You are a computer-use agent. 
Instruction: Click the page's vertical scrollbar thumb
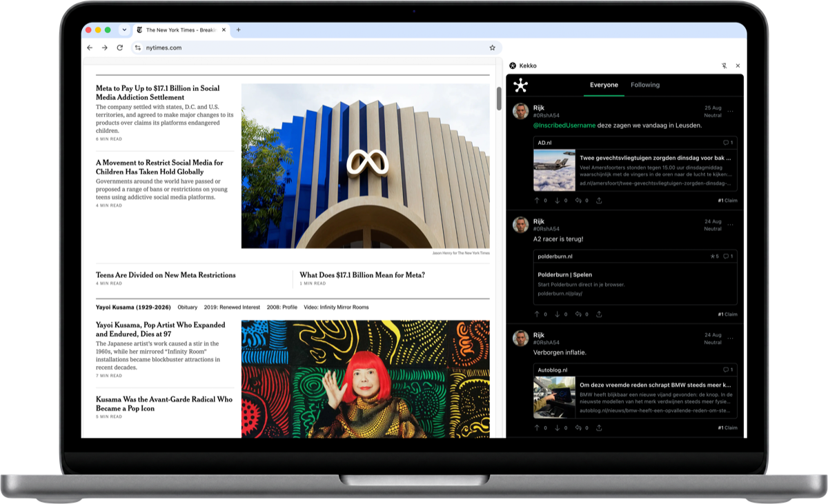[499, 99]
